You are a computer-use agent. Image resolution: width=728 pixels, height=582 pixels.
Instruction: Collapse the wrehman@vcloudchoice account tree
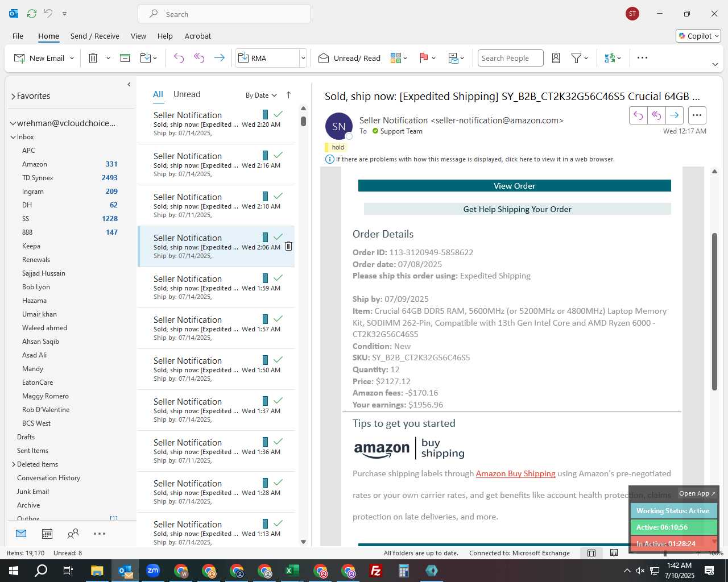[x=13, y=123]
